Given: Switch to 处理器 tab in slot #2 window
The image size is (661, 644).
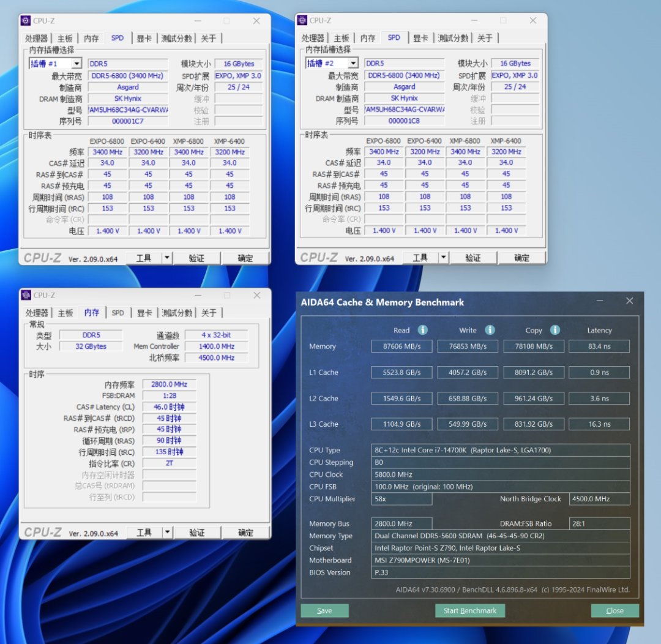Looking at the screenshot, I should click(313, 38).
